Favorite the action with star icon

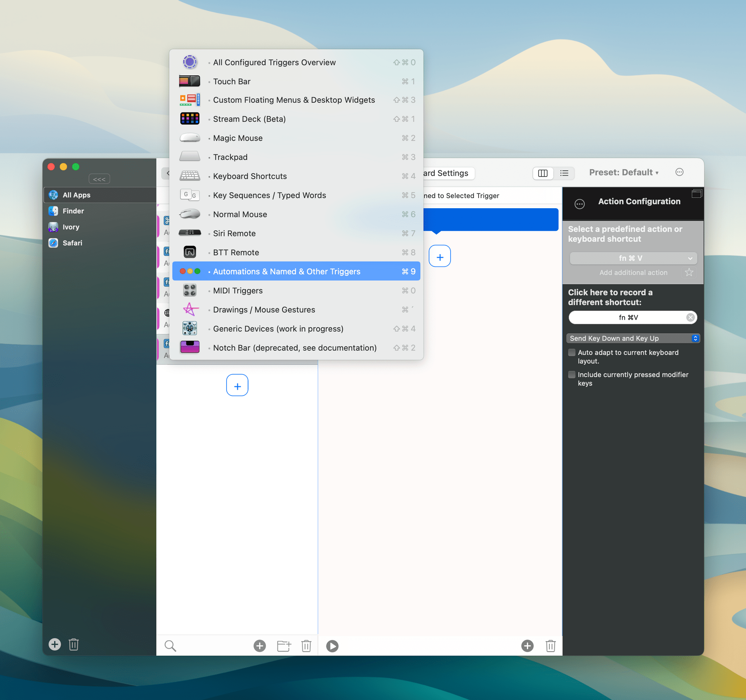pyautogui.click(x=689, y=272)
